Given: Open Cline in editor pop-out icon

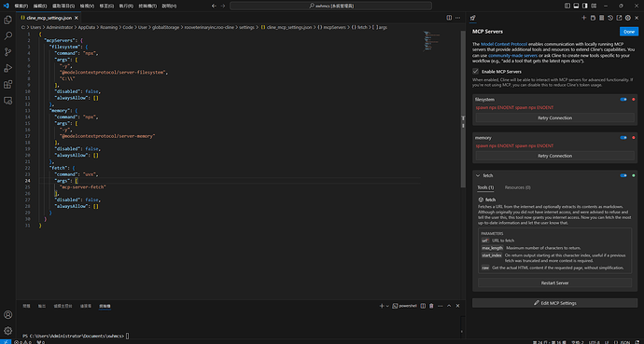Looking at the screenshot, I should (x=619, y=18).
